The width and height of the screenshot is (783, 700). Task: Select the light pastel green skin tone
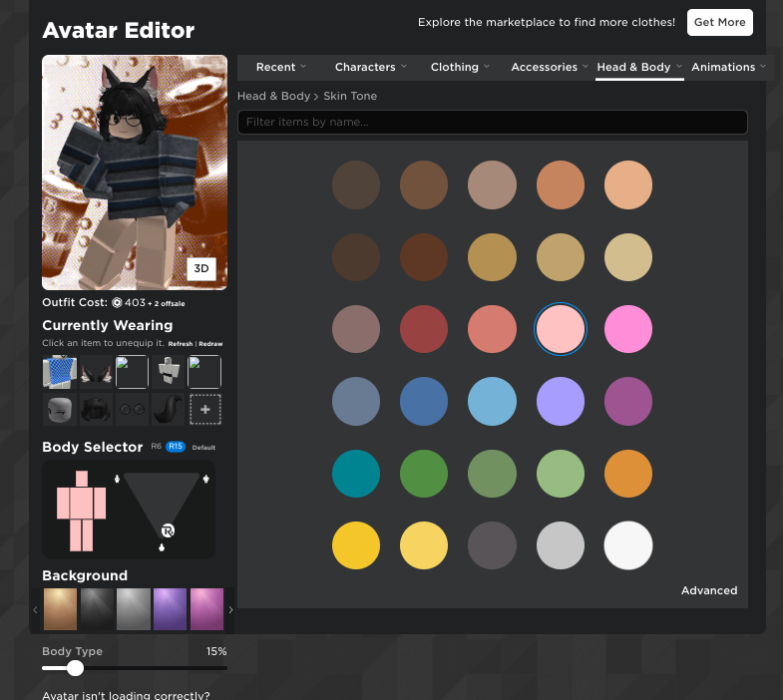(561, 474)
